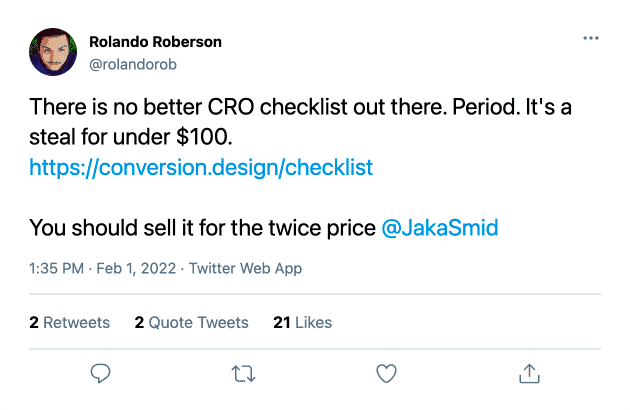The width and height of the screenshot is (630, 410).
Task: Click the Feb 1, 2022 date
Action: (x=136, y=268)
